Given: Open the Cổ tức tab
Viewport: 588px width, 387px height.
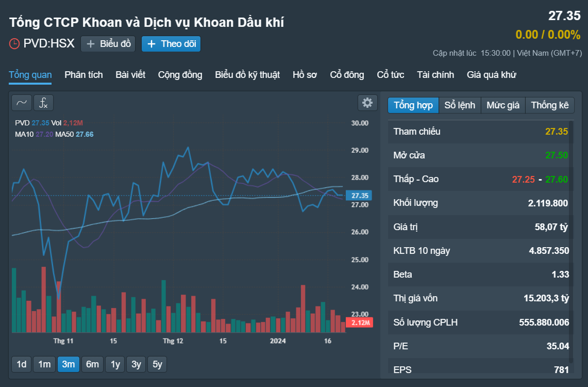Looking at the screenshot, I should (x=391, y=75).
